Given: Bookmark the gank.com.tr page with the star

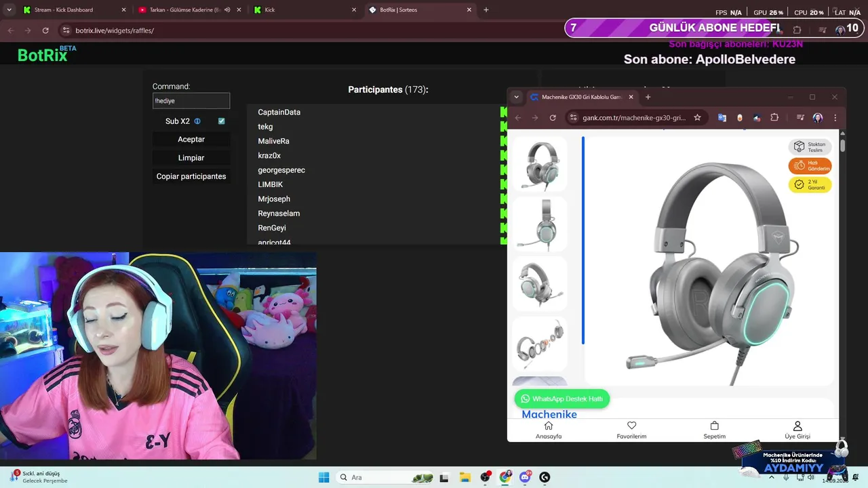Looking at the screenshot, I should pyautogui.click(x=697, y=117).
